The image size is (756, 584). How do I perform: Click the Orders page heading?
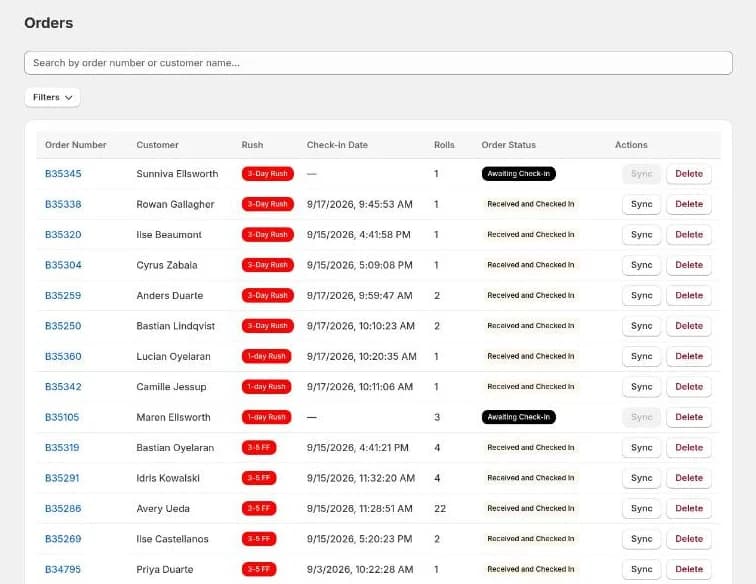[x=49, y=23]
